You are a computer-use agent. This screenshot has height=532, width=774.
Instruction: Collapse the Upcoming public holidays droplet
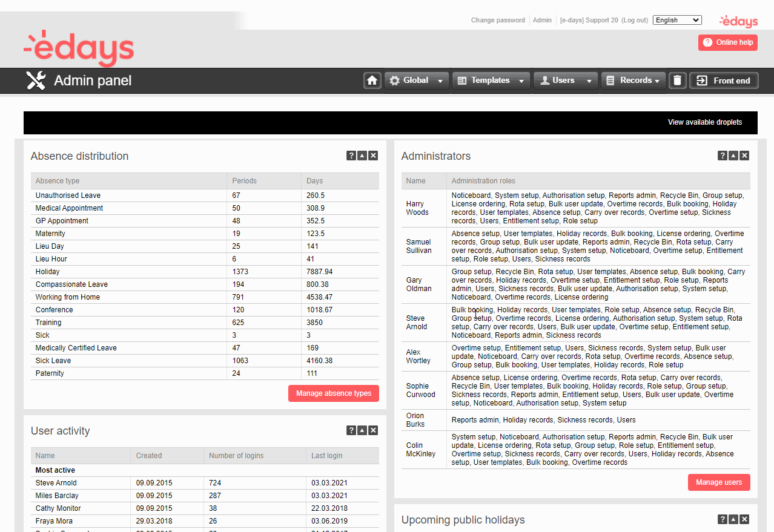click(733, 519)
